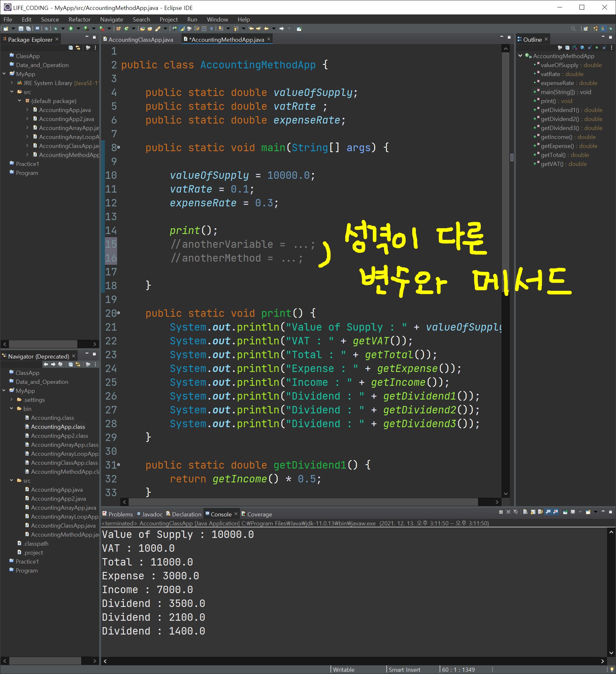Click Clear Console icon in console toolbar
Screen dimensions: 616x674
click(x=526, y=512)
